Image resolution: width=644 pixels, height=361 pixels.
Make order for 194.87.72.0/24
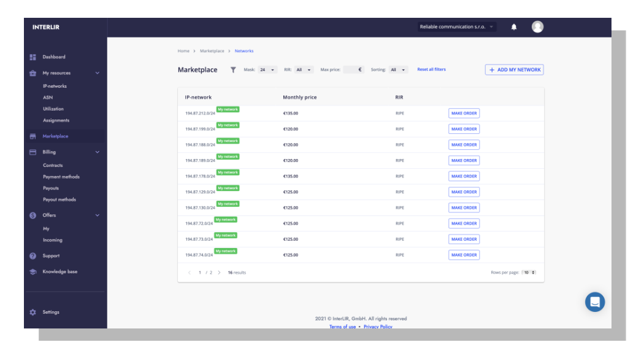464,223
